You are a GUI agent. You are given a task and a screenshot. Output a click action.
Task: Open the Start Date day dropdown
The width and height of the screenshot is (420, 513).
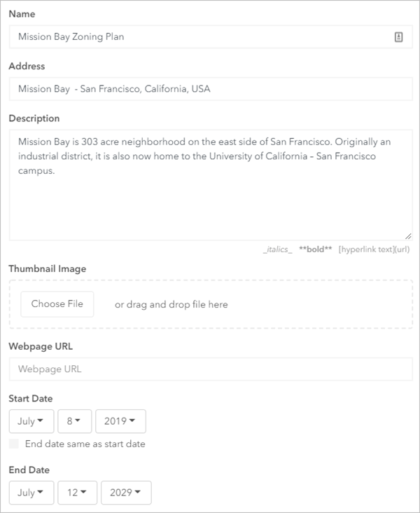pyautogui.click(x=73, y=421)
